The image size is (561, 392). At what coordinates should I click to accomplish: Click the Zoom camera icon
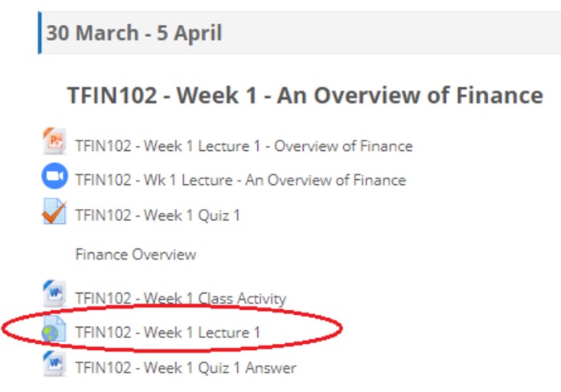click(x=54, y=177)
